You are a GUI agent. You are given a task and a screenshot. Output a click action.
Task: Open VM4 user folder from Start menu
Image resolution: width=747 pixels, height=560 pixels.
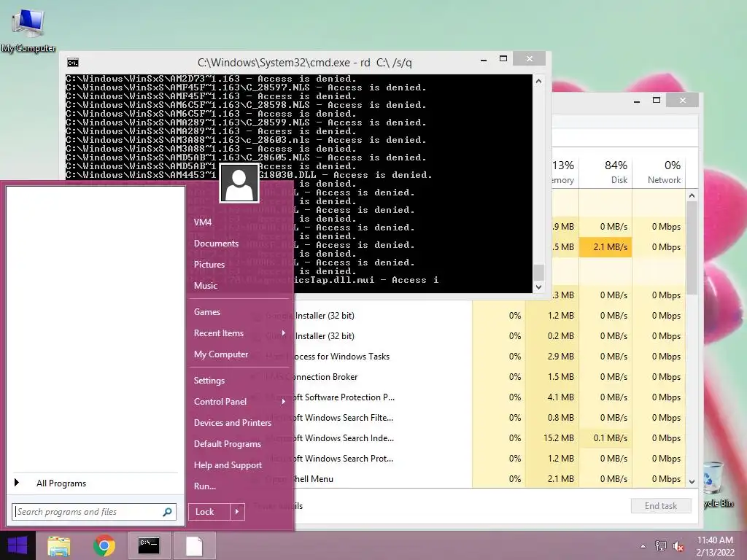point(203,222)
